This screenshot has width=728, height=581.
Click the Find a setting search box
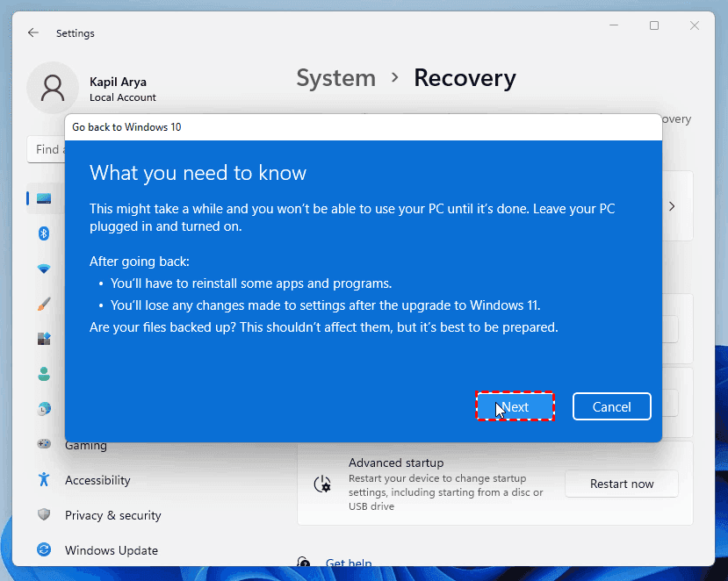(x=46, y=149)
